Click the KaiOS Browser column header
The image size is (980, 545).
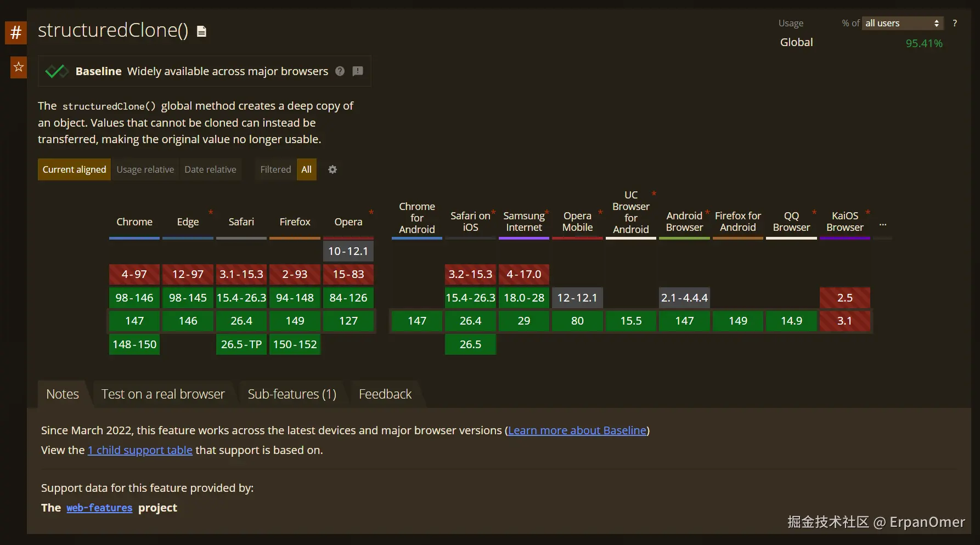click(845, 222)
